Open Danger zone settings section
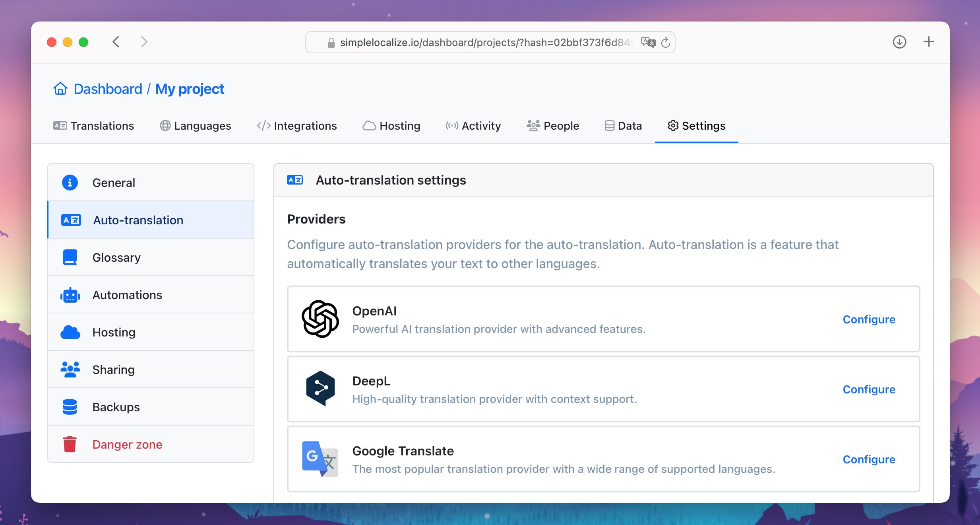The image size is (980, 525). coord(151,444)
